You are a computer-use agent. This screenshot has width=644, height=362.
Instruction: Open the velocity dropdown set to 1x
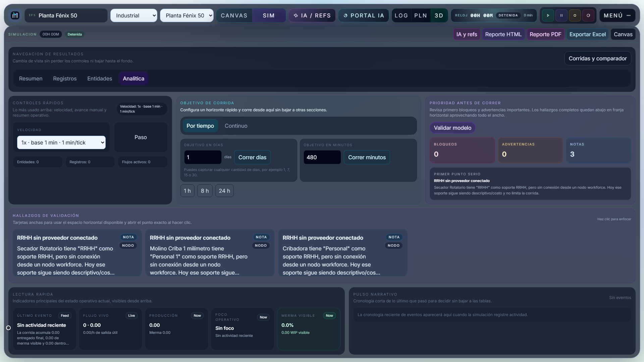point(61,142)
